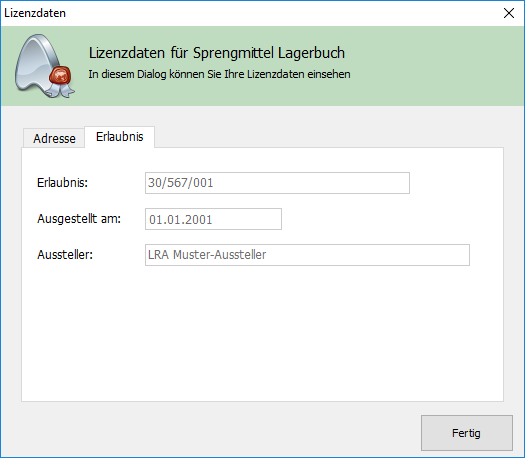The image size is (525, 458).
Task: Click the Ausgestellt am date field
Action: 213,219
